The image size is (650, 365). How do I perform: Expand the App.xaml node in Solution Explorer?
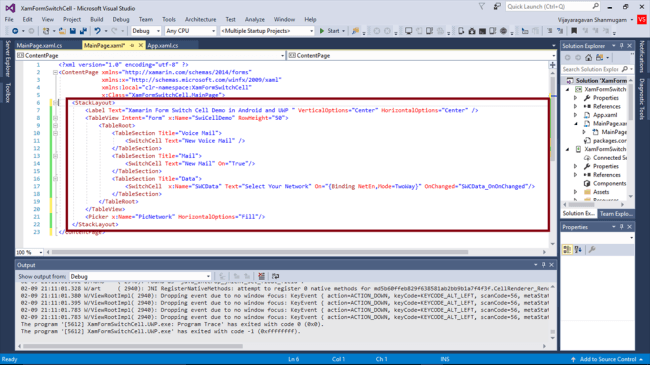tap(575, 115)
